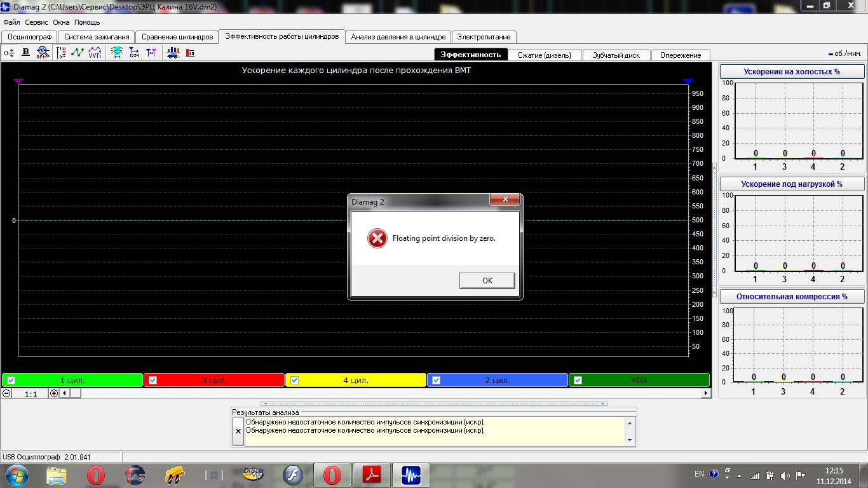Image resolution: width=868 pixels, height=488 pixels.
Task: Click the 1234 cylinder order marker icon
Action: pos(134,53)
